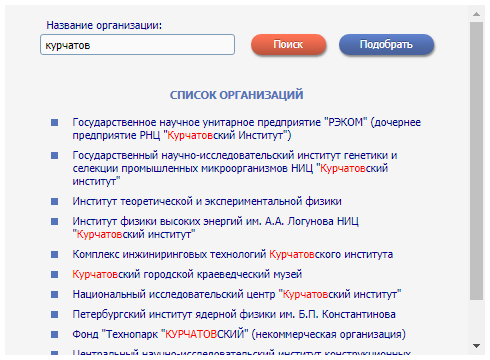Open Институт физики высоких энергий им. Логунова
This screenshot has width=490, height=360.
point(216,228)
